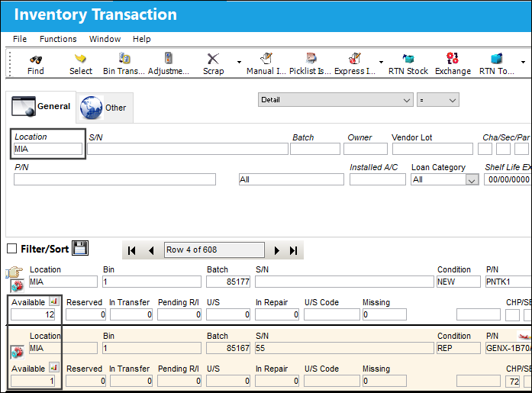532x393 pixels.
Task: Click the Exchange tool
Action: pyautogui.click(x=453, y=64)
